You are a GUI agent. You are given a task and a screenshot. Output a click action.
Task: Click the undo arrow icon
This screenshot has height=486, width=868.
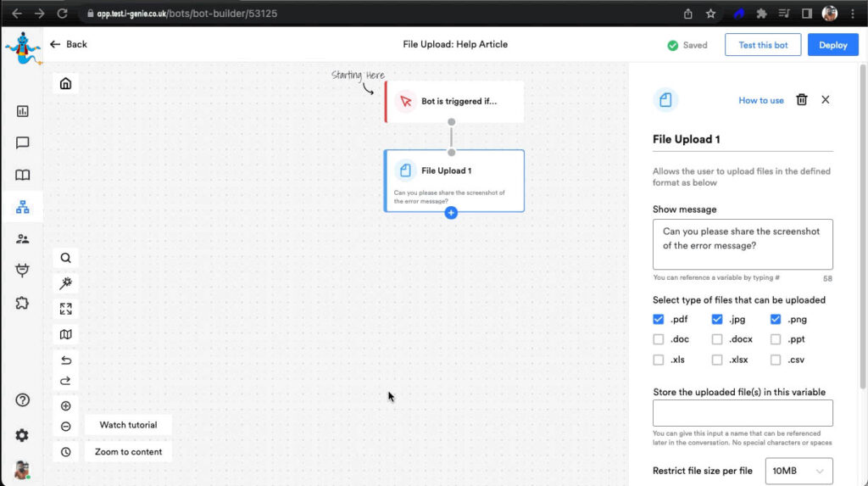(x=65, y=360)
